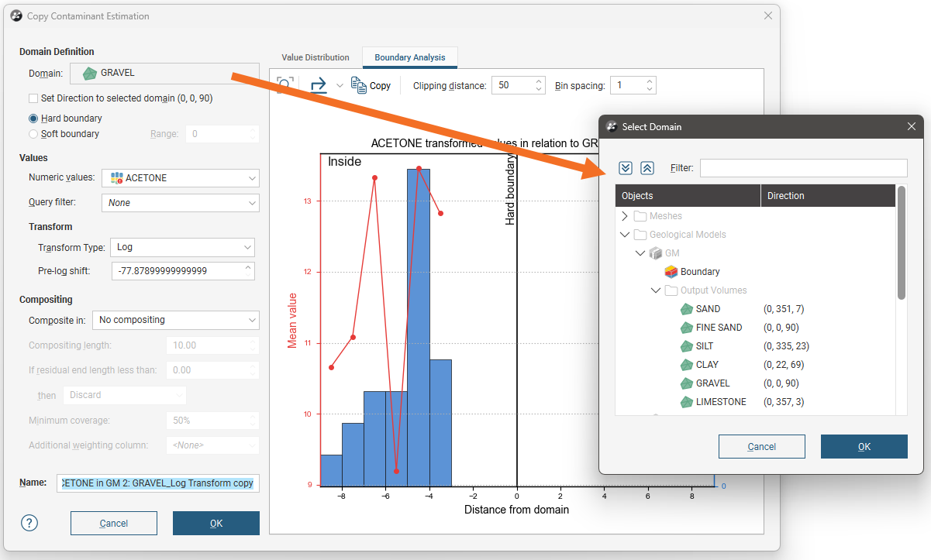Pick the CLAY volume in the tree

pos(706,365)
